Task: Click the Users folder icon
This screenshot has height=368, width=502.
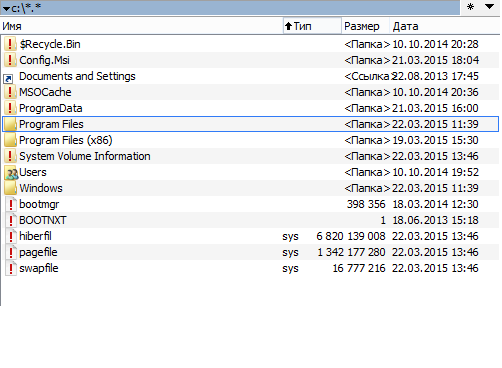Action: click(11, 172)
